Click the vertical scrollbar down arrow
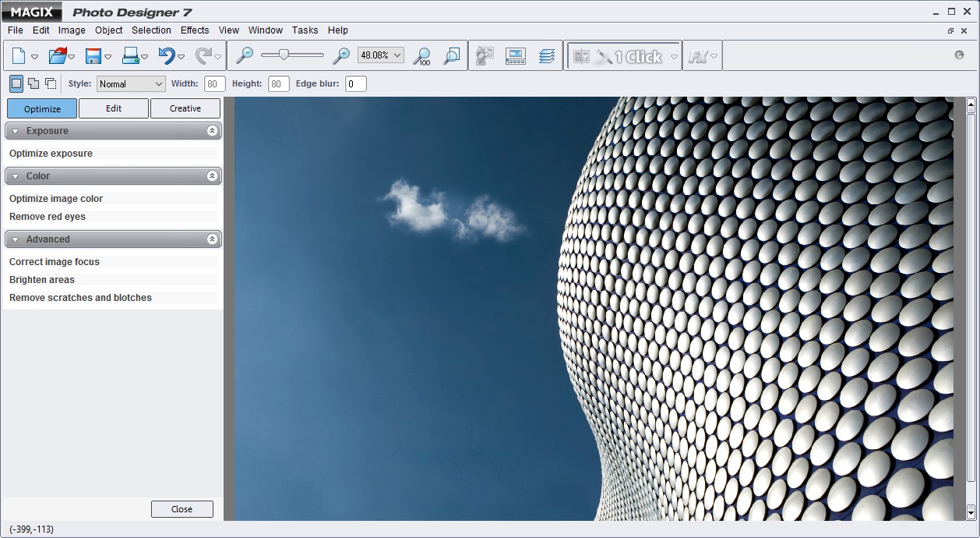The height and width of the screenshot is (538, 980). tap(971, 512)
